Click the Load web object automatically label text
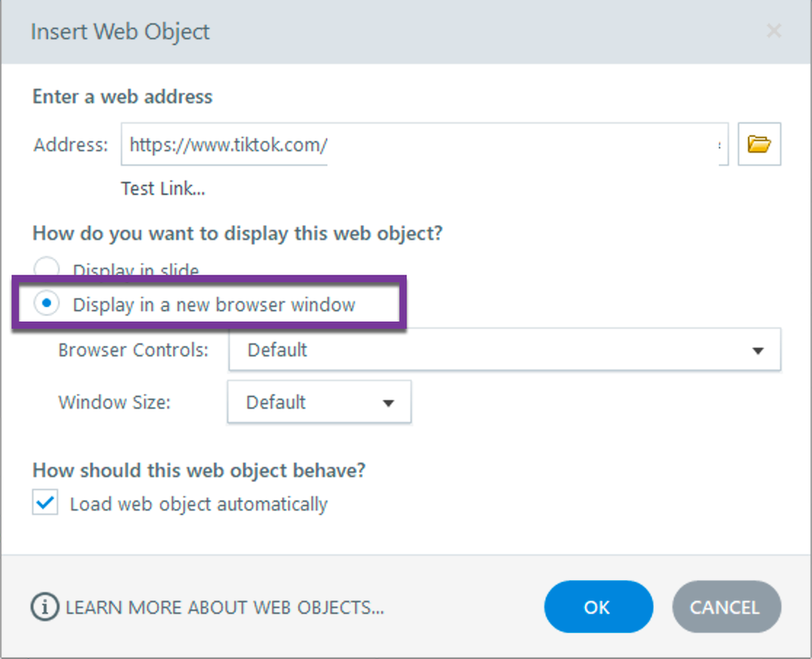Image resolution: width=812 pixels, height=659 pixels. [x=198, y=504]
